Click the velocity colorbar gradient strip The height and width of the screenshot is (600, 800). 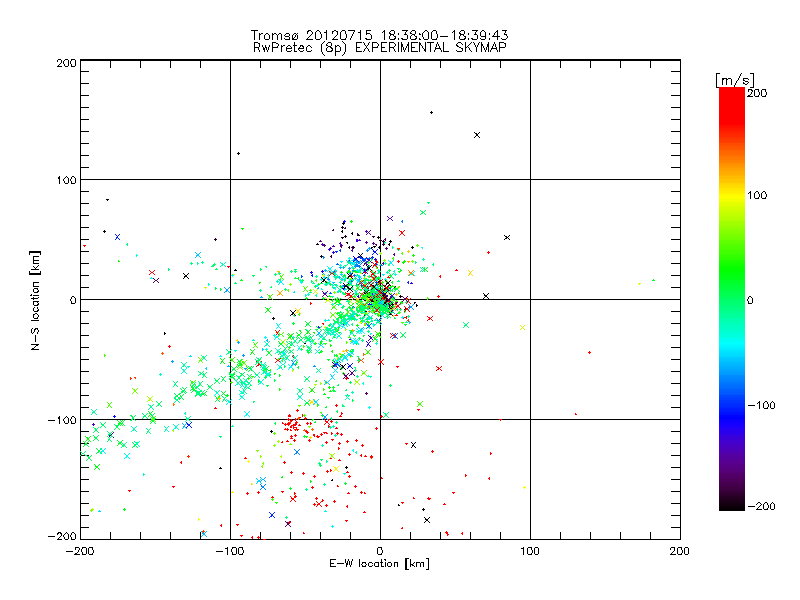pos(732,299)
